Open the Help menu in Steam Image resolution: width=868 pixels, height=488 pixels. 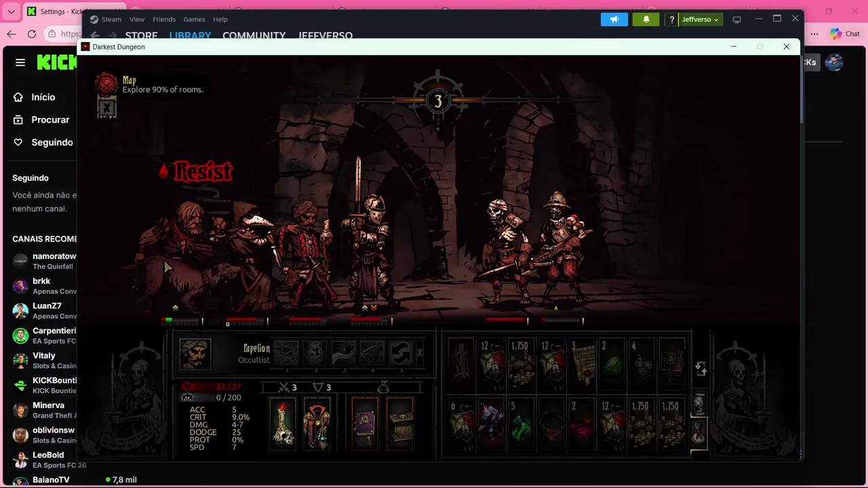click(220, 19)
